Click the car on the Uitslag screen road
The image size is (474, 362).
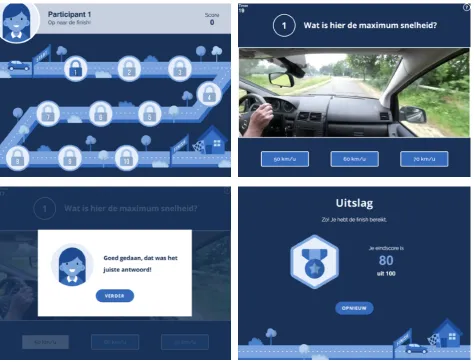click(416, 349)
